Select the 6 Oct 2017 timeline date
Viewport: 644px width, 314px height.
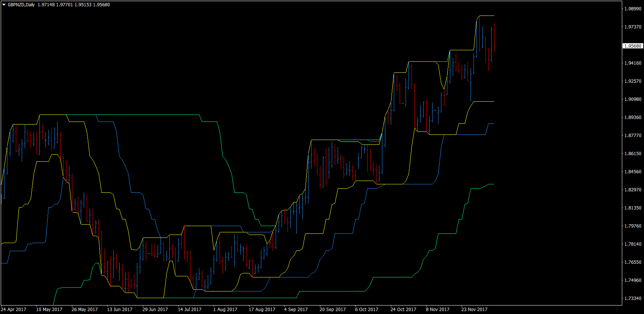pos(366,310)
